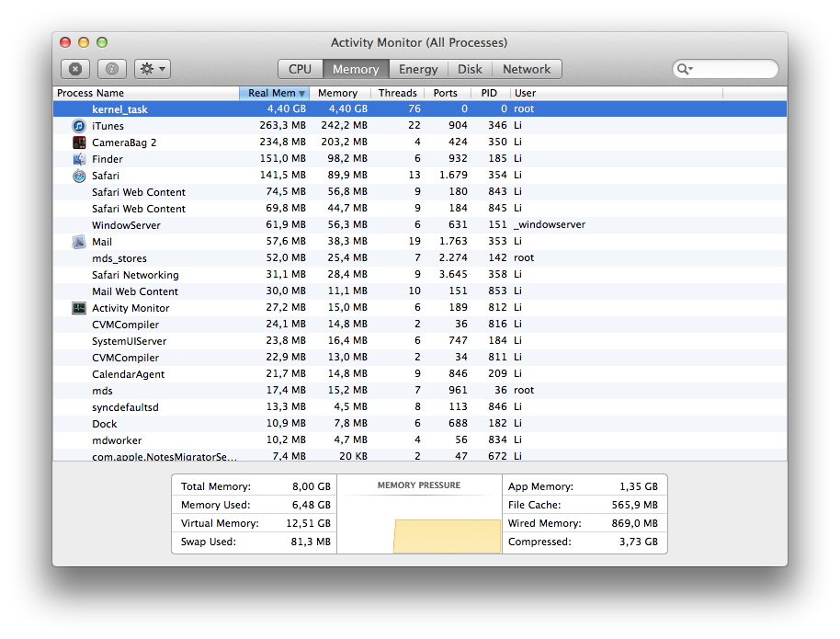Click the iTunes app icon
The height and width of the screenshot is (639, 840).
pyautogui.click(x=79, y=126)
